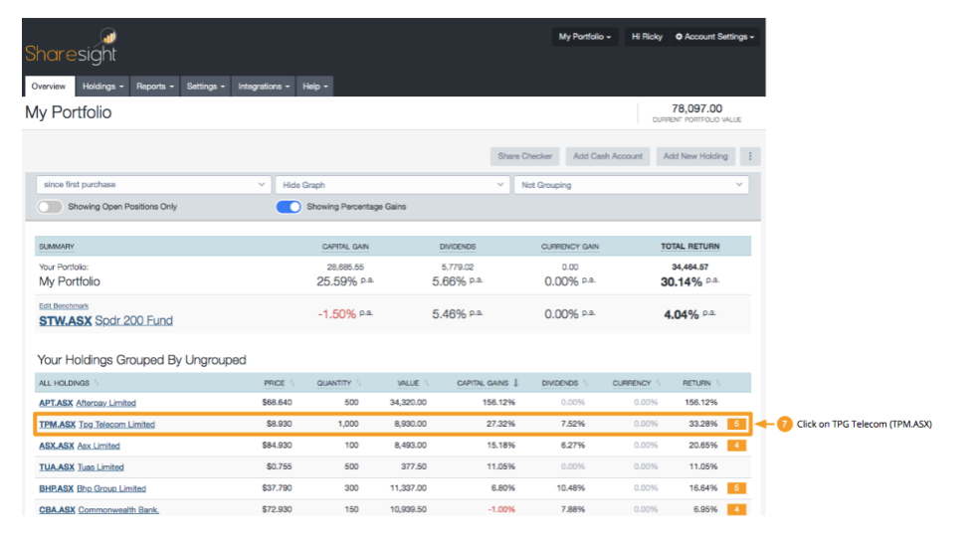The height and width of the screenshot is (549, 980).
Task: Click on TPM.ASX ticker link
Action: coord(57,424)
